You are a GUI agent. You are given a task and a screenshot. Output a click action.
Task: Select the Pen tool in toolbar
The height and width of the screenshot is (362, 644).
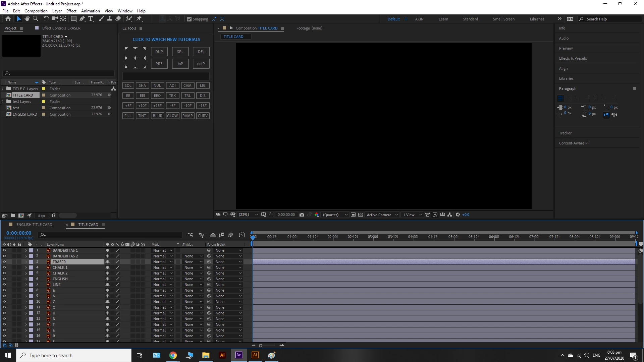pos(82,19)
